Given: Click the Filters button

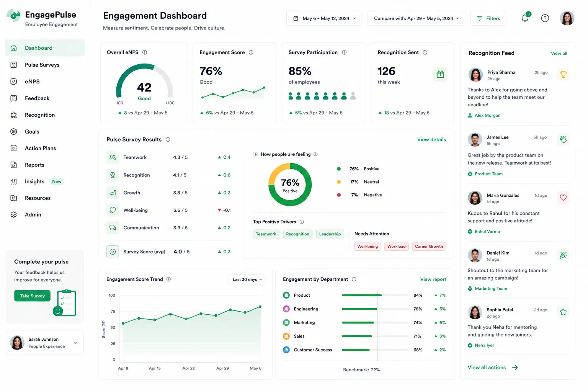Looking at the screenshot, I should click(x=488, y=18).
